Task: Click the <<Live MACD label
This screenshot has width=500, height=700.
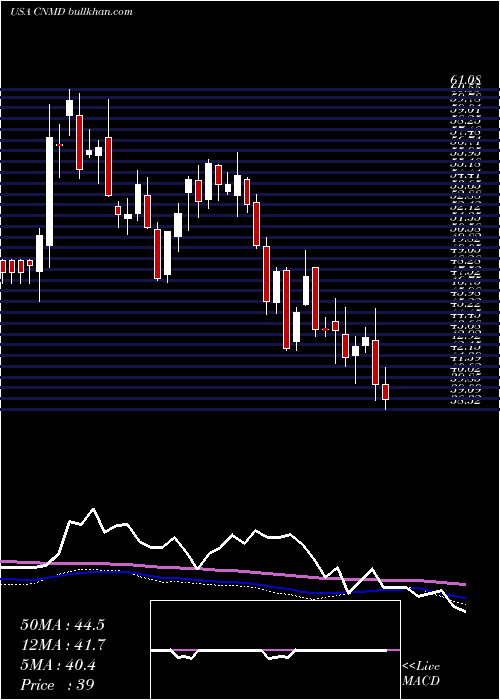Action: [x=421, y=674]
